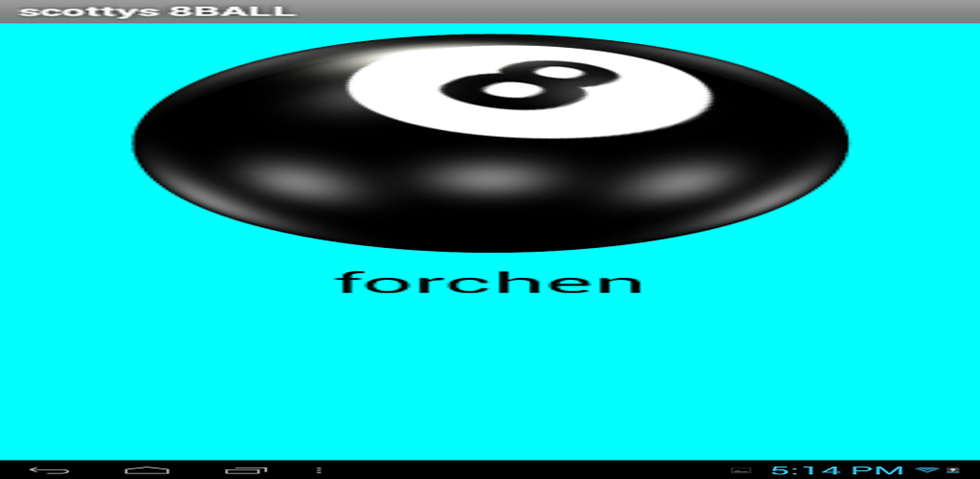Screen dimensions: 980x479
Task: Click the battery status icon
Action: [x=954, y=469]
